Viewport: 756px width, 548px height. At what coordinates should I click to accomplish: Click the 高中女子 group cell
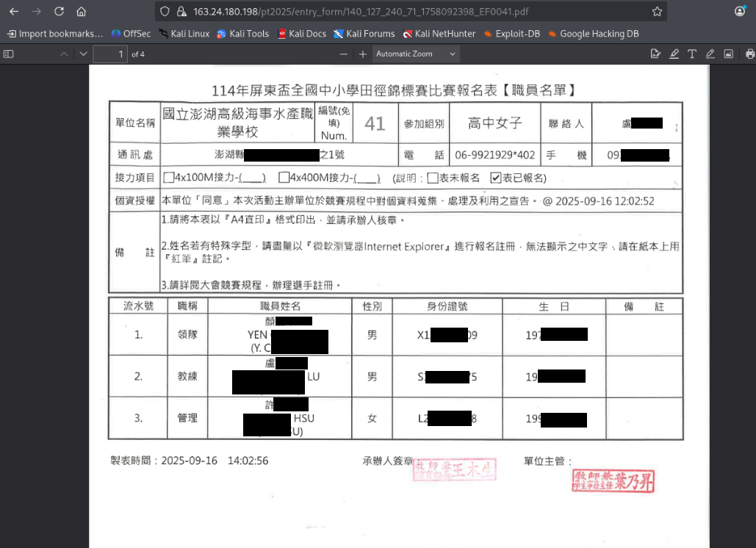point(494,123)
